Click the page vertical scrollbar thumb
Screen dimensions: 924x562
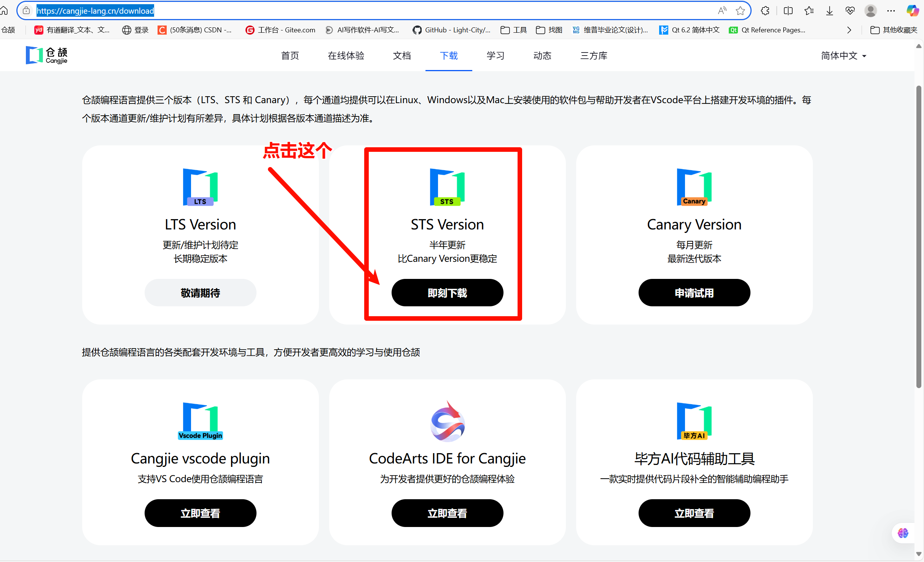point(919,236)
